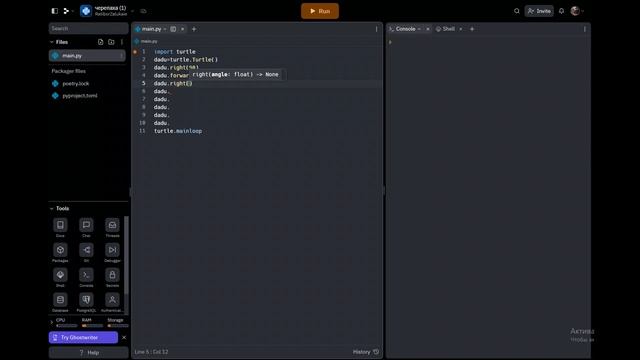The image size is (640, 360).
Task: Switch to Console tab
Action: pyautogui.click(x=405, y=29)
